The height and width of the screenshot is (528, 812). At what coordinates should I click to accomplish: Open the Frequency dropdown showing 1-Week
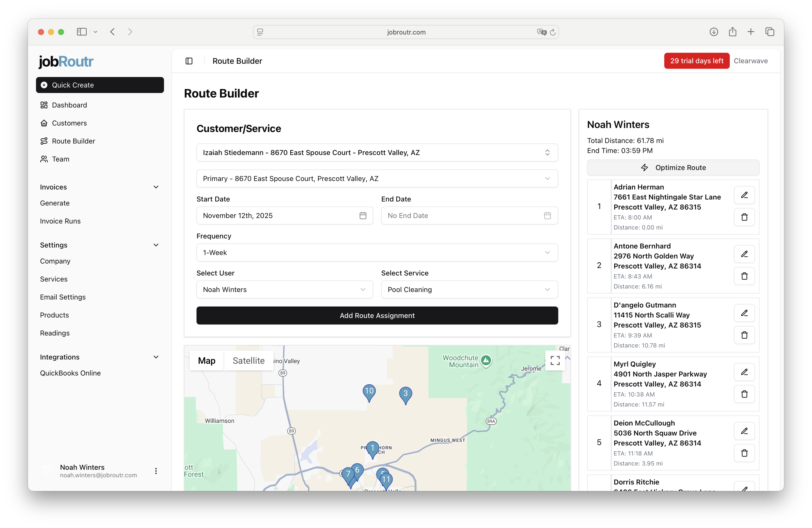(377, 252)
